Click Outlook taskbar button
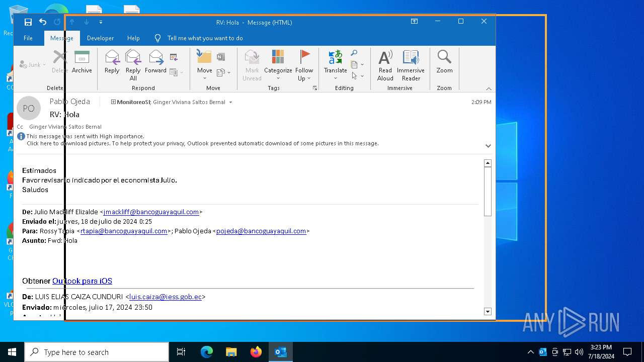The width and height of the screenshot is (644, 362). [x=280, y=352]
